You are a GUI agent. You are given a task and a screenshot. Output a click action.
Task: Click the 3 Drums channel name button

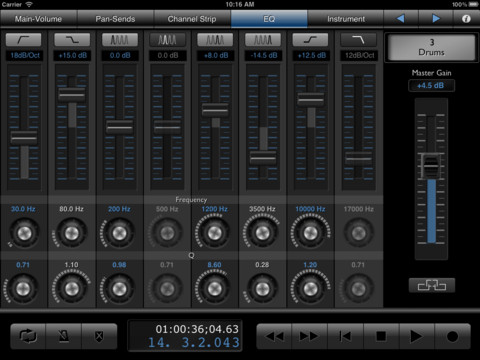(x=432, y=47)
